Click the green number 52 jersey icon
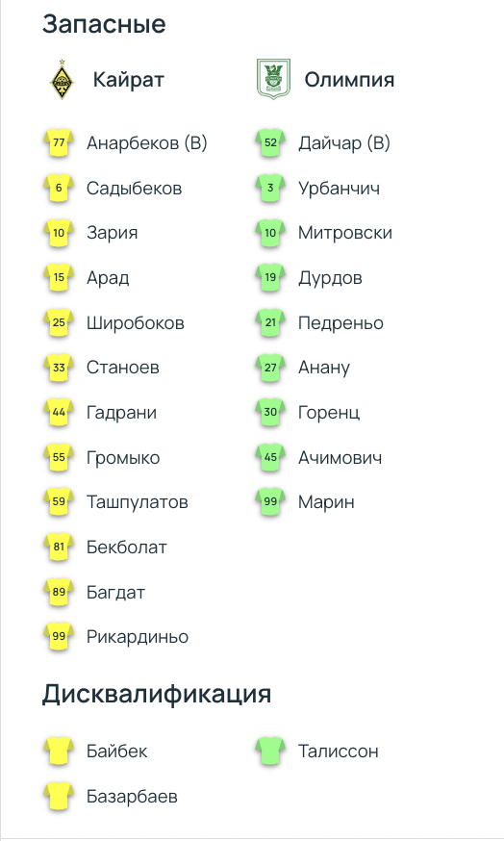Viewport: 504px width, 841px height. 270,143
